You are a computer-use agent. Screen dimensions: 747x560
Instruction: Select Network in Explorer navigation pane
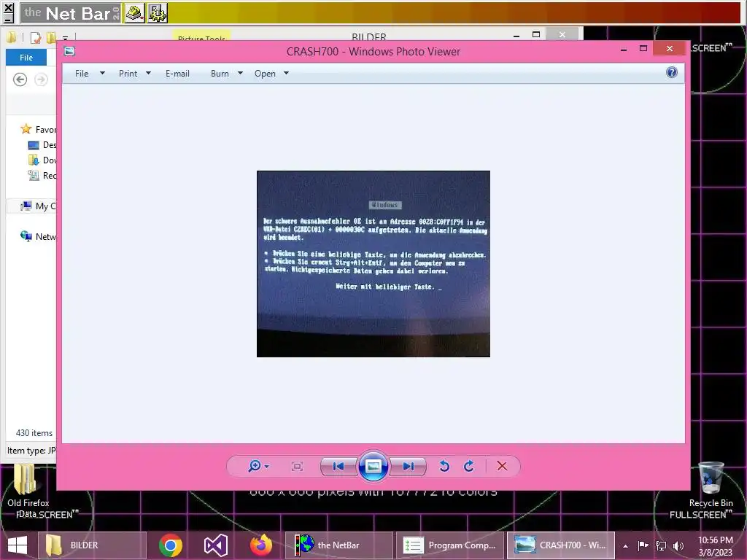coord(38,236)
